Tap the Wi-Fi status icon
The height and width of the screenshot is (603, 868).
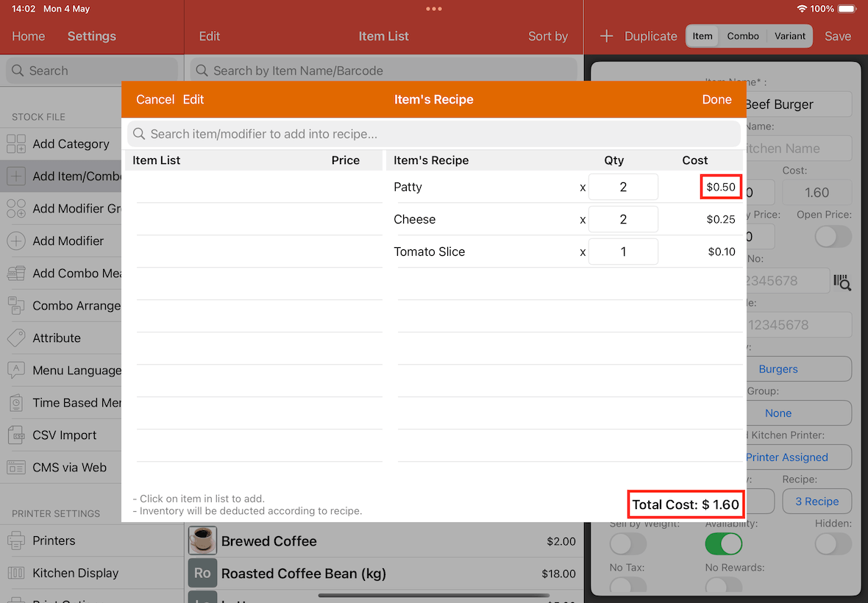point(802,9)
